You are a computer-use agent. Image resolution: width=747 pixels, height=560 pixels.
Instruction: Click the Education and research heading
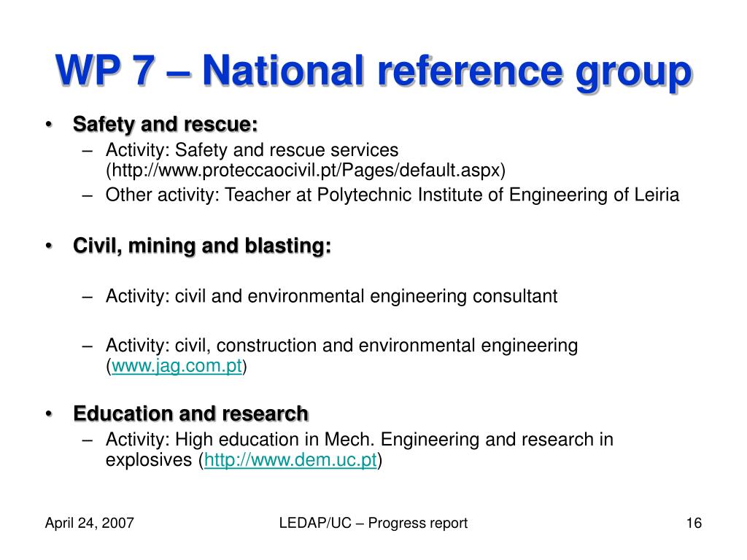(x=190, y=413)
